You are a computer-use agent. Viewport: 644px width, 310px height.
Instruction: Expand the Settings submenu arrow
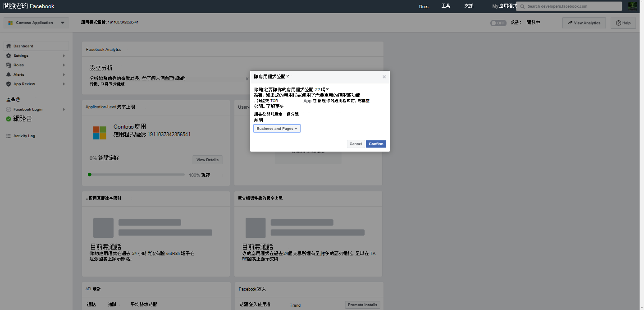(x=64, y=56)
